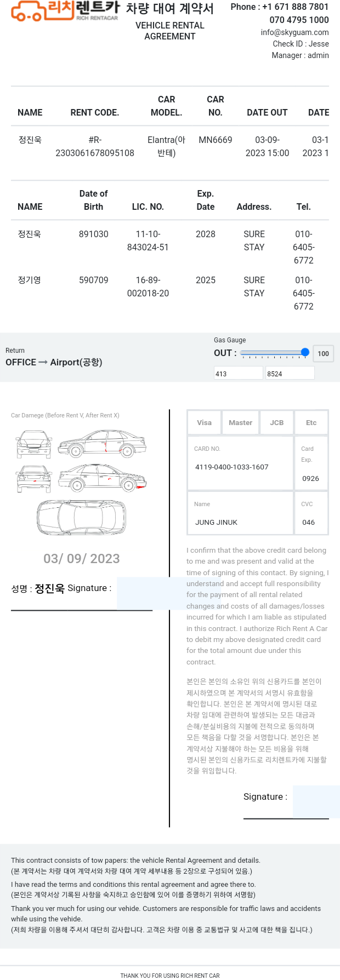Screen dimensions: 340x980
Task: Select the rear view car damage diagram
Action: [34, 479]
